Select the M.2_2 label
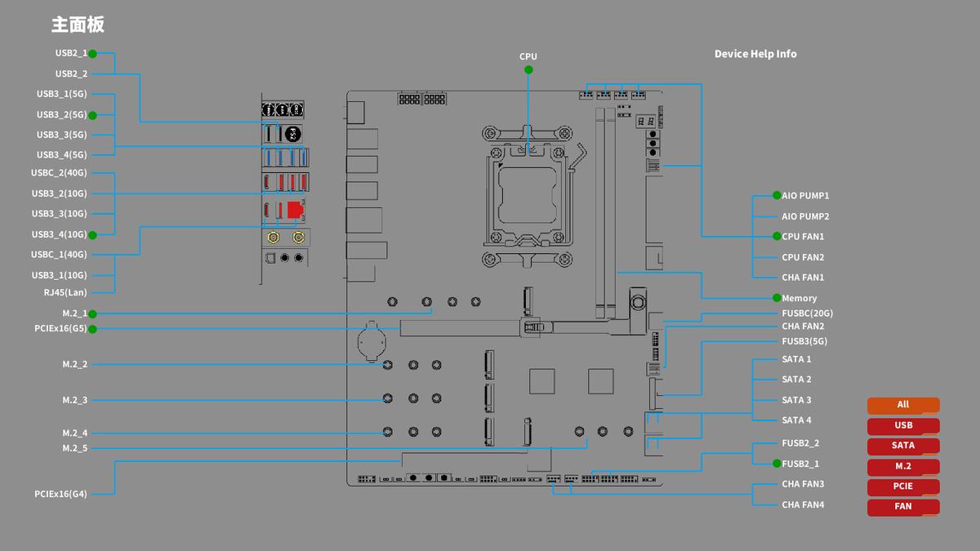This screenshot has width=980, height=551. [x=74, y=364]
